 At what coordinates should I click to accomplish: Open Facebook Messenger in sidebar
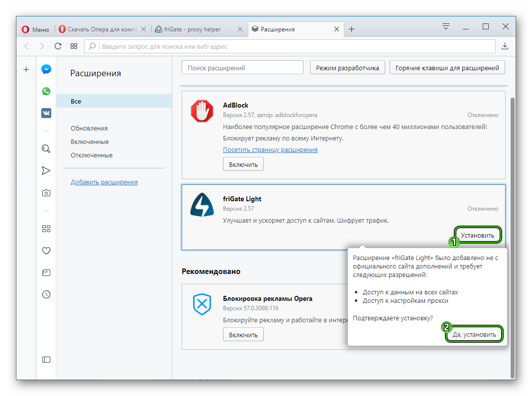[x=46, y=69]
